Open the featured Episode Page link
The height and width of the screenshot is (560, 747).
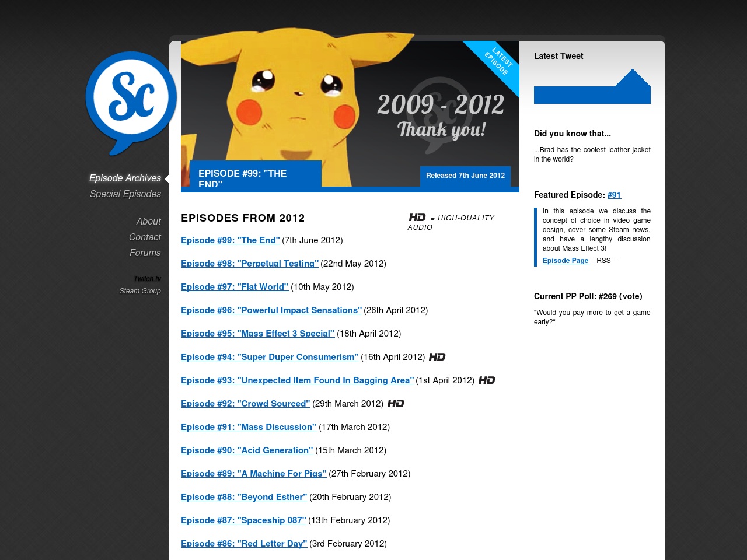[566, 261]
